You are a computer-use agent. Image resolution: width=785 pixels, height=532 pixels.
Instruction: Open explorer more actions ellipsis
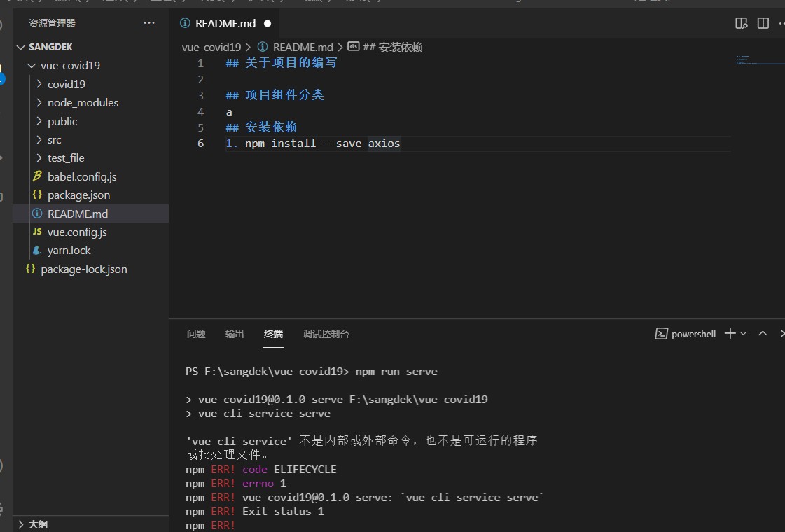click(x=148, y=23)
